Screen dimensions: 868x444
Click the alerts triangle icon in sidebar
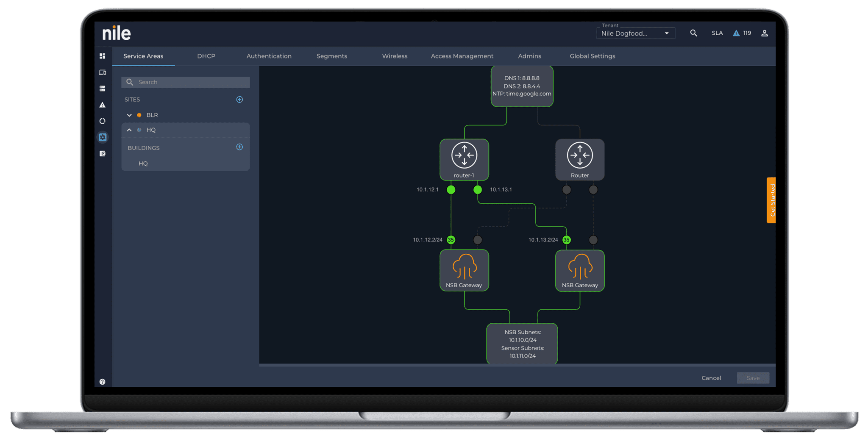tap(102, 105)
